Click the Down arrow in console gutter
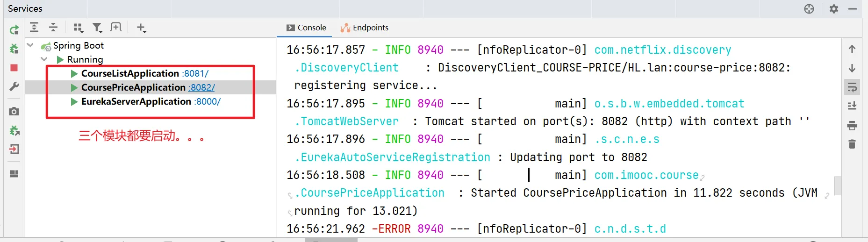The width and height of the screenshot is (868, 242). click(x=852, y=68)
